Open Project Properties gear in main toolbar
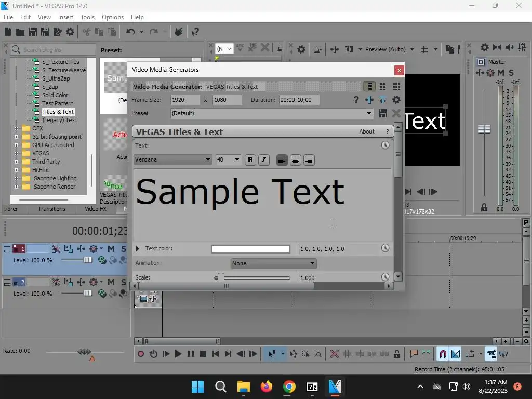The height and width of the screenshot is (399, 532). click(70, 32)
